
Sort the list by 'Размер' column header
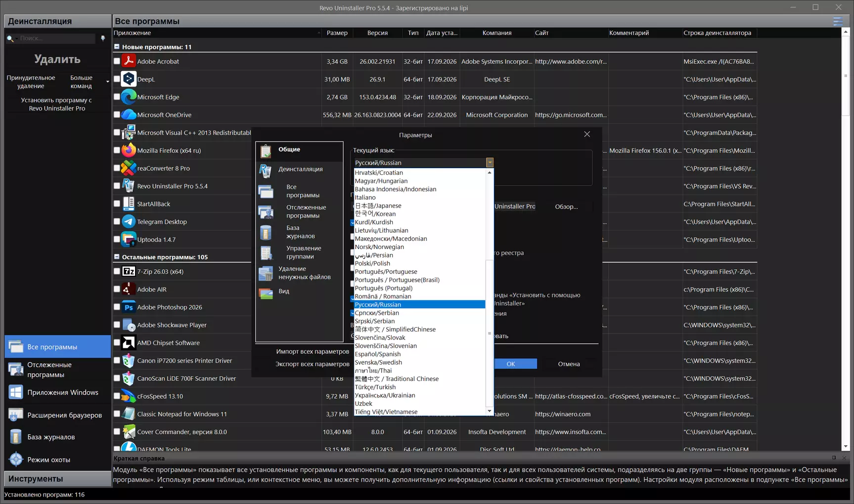point(337,33)
